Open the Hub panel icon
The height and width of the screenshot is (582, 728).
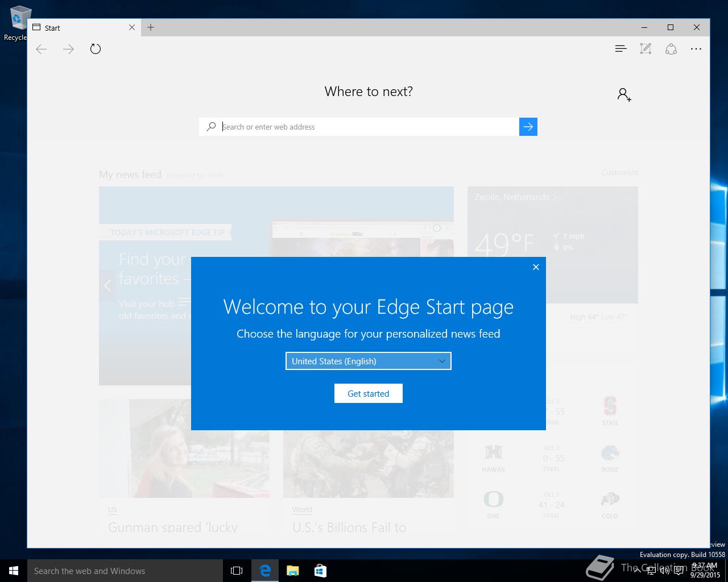pyautogui.click(x=621, y=49)
